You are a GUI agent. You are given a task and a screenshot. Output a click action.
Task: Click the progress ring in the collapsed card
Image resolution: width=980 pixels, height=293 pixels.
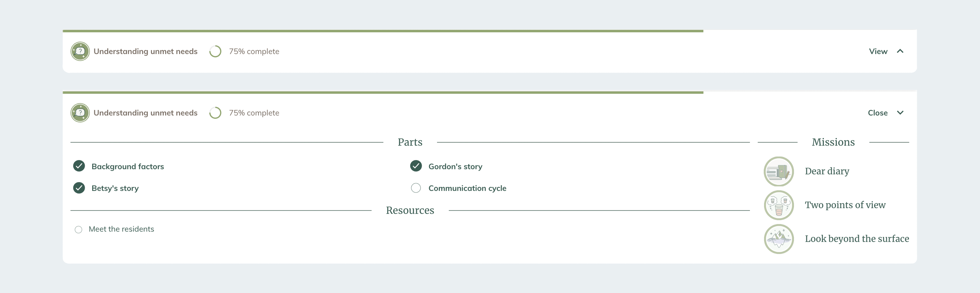(215, 51)
